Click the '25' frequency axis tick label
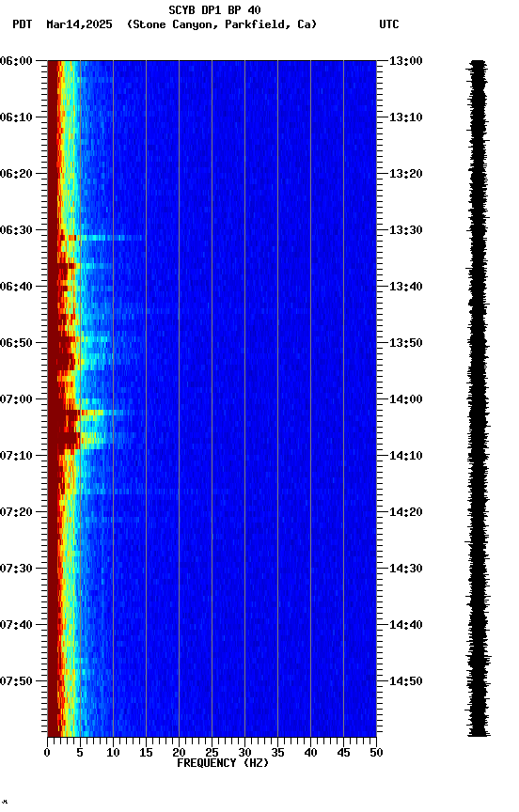The image size is (519, 812). point(212,753)
